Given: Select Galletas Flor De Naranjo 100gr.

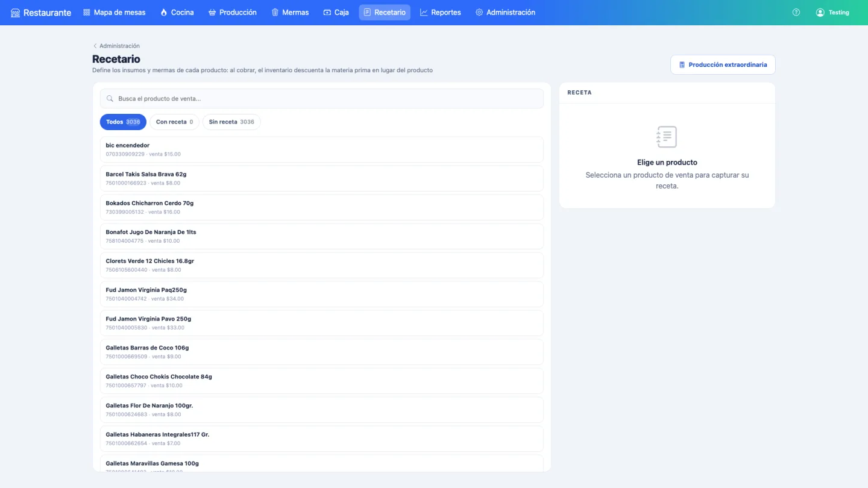Looking at the screenshot, I should (x=322, y=410).
